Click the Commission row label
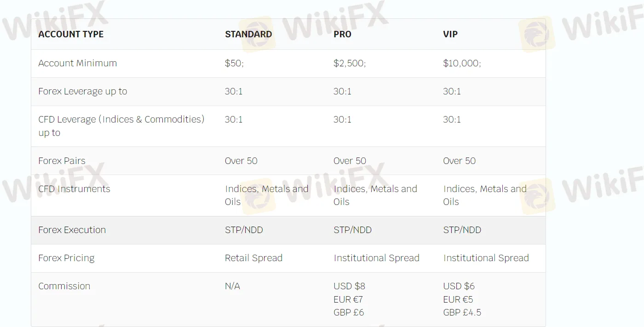This screenshot has height=327, width=644. (x=64, y=286)
